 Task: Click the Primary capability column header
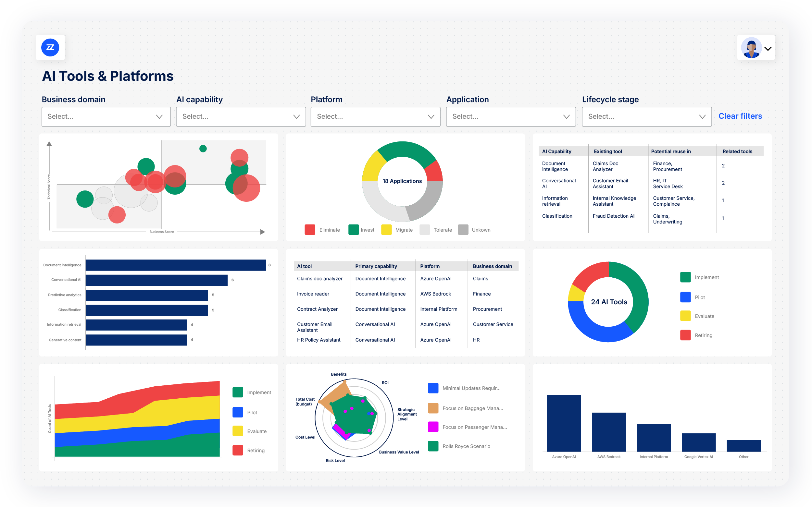[376, 266]
